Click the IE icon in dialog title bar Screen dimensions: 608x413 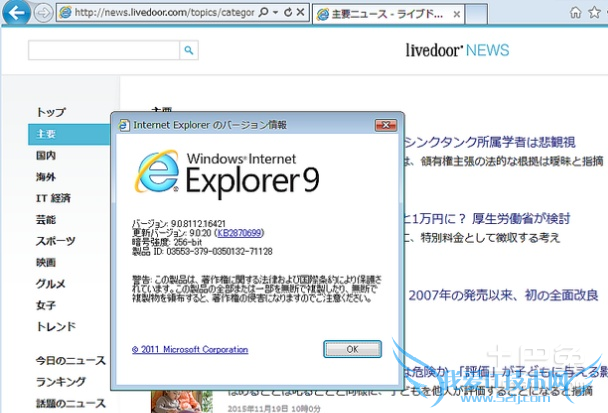pos(124,125)
